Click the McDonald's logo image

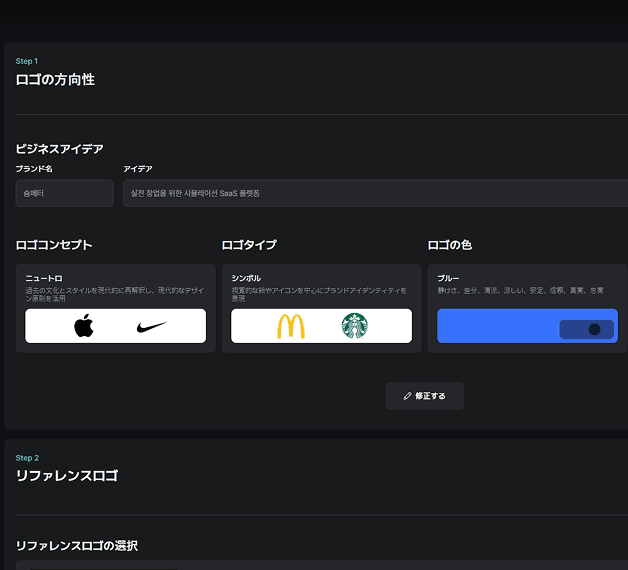[291, 326]
